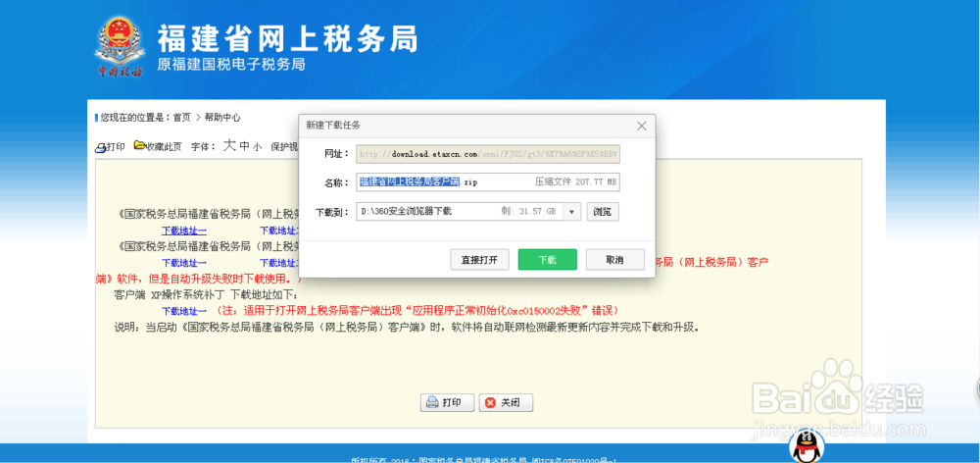Click the 下载到 path field
This screenshot has width=980, height=463.
(x=460, y=212)
